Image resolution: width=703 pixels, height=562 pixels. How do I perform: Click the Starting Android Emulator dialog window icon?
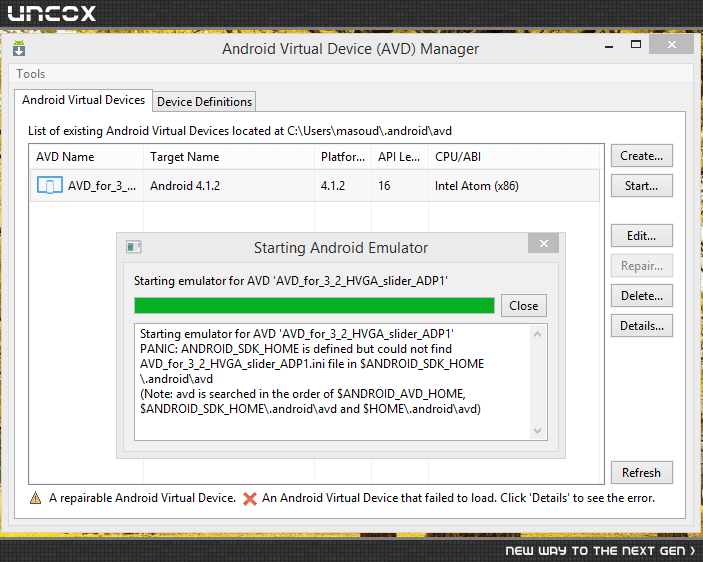coord(133,247)
